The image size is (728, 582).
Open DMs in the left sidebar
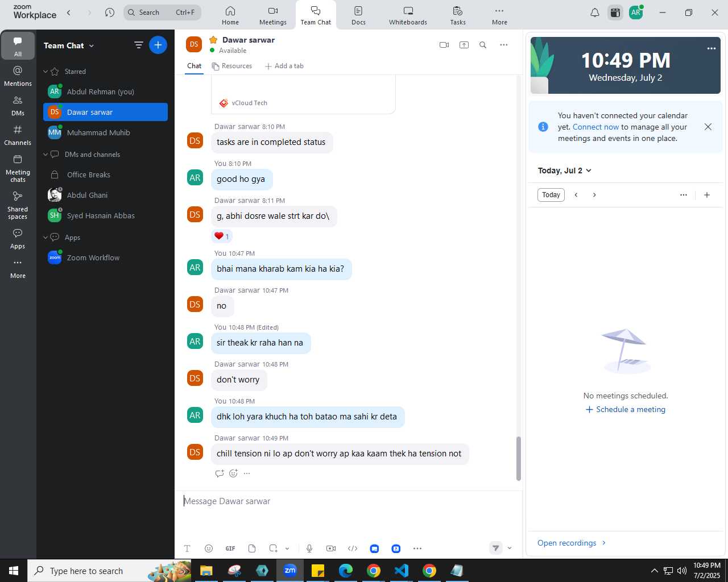(18, 106)
